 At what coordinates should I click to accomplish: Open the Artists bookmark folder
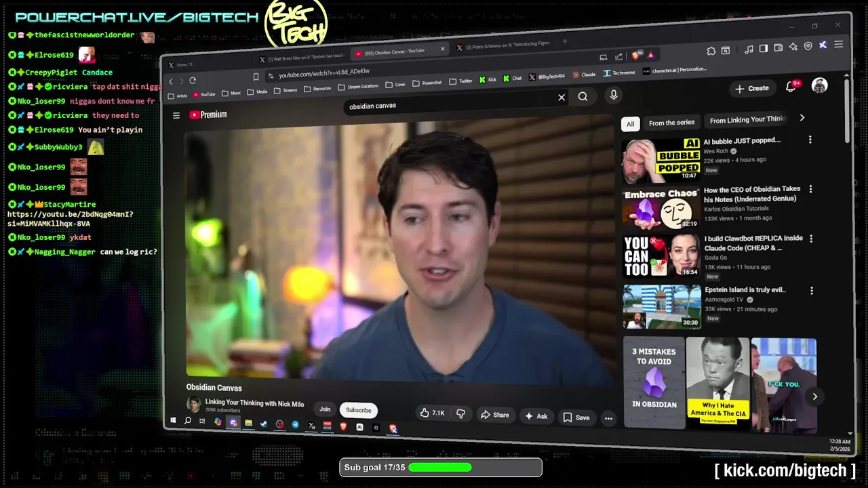pos(178,96)
